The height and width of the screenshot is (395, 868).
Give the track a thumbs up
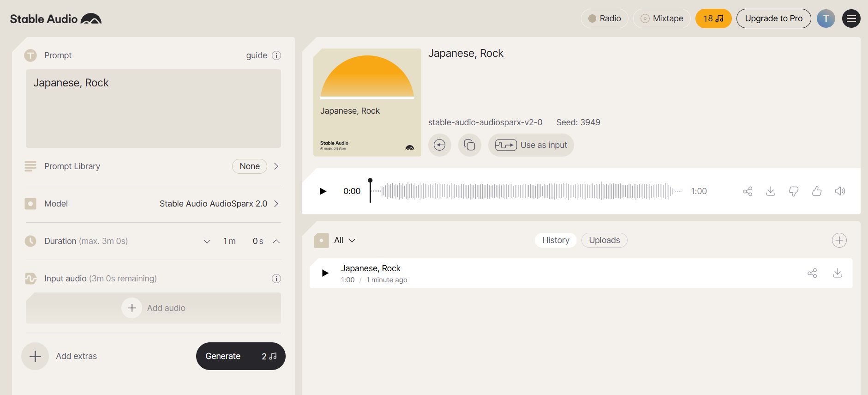817,191
